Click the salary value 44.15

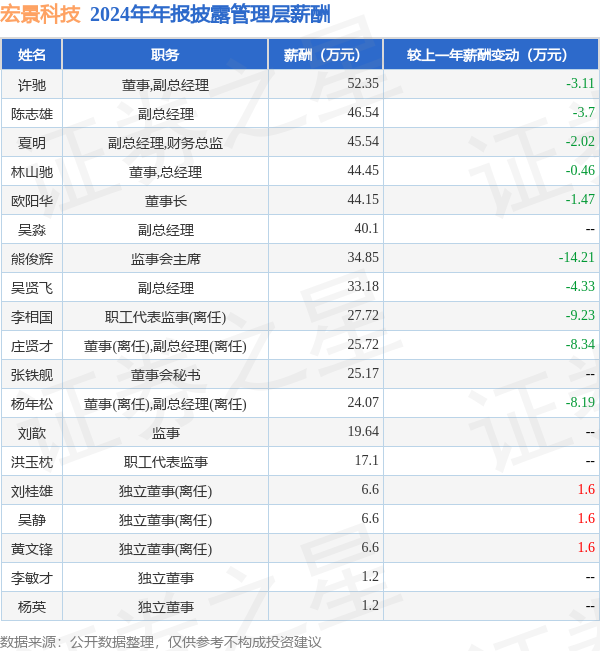pos(363,199)
